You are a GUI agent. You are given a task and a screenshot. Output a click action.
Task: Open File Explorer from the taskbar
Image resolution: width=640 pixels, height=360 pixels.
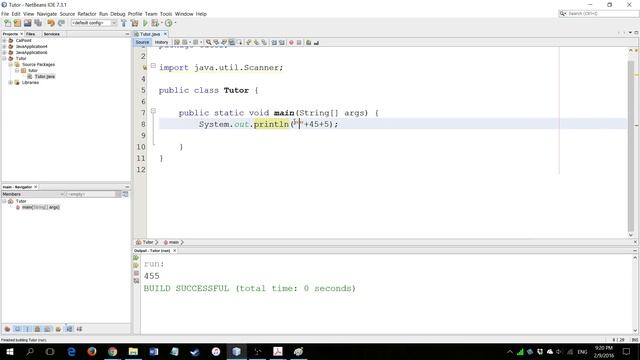coord(133,351)
